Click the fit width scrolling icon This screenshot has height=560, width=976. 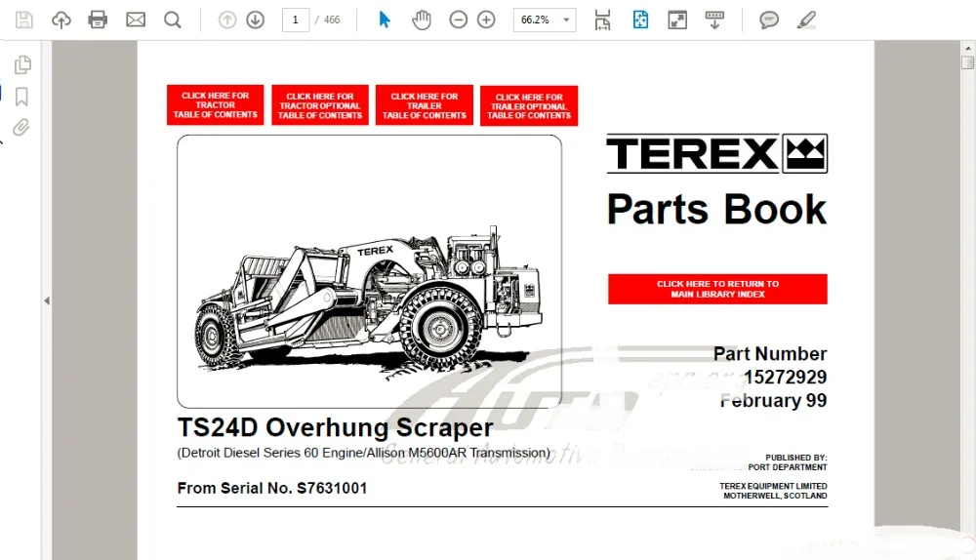click(x=602, y=20)
